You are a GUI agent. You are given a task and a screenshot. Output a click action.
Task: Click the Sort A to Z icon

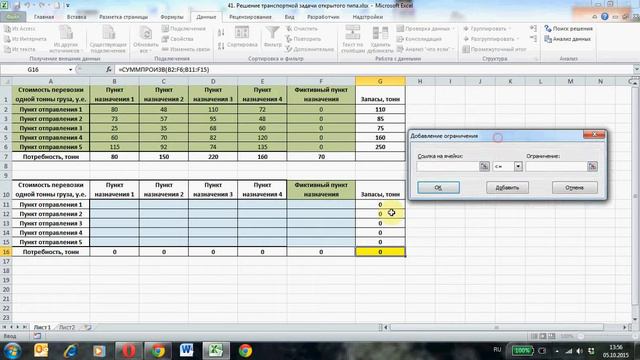221,33
